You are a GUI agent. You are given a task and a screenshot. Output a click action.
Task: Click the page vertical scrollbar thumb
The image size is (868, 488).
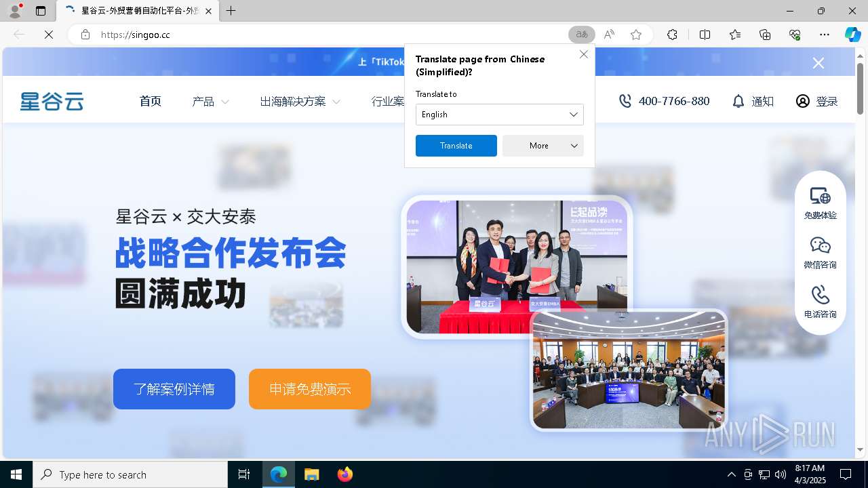click(x=861, y=88)
